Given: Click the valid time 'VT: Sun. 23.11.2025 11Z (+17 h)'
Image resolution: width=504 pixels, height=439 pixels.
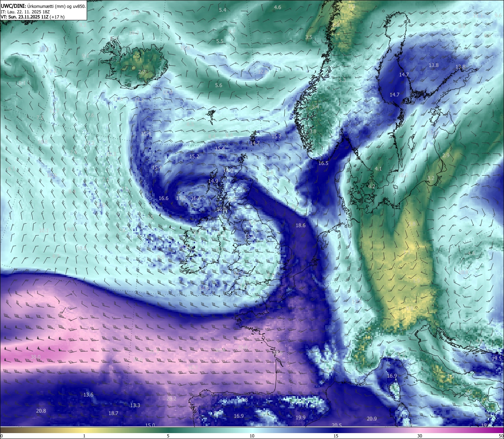Looking at the screenshot, I should pyautogui.click(x=33, y=17).
